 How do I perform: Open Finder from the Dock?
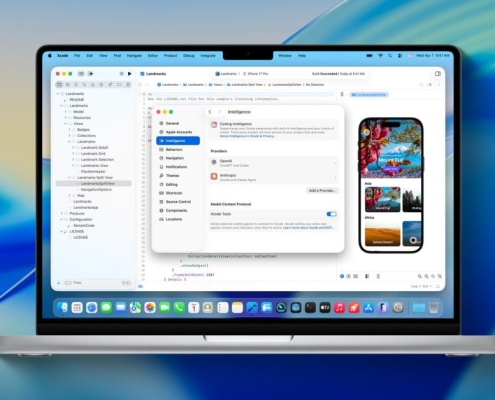tap(62, 307)
